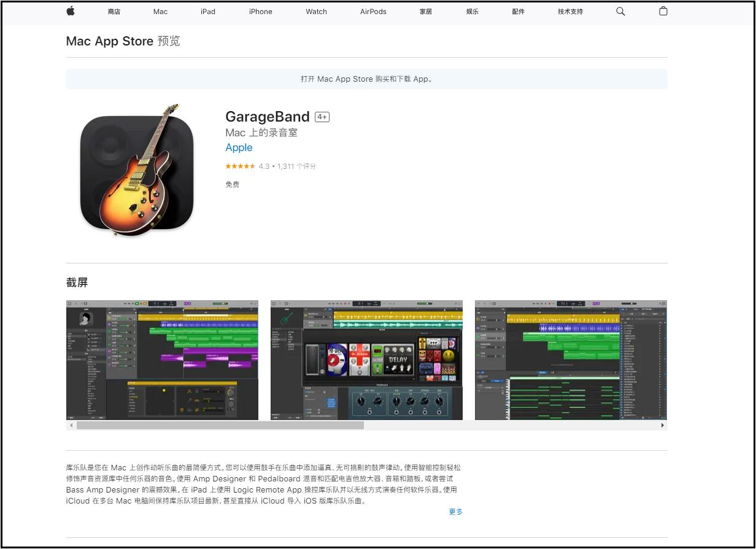Open the Pedalboard screenshot thumbnail
The width and height of the screenshot is (756, 549).
point(366,360)
